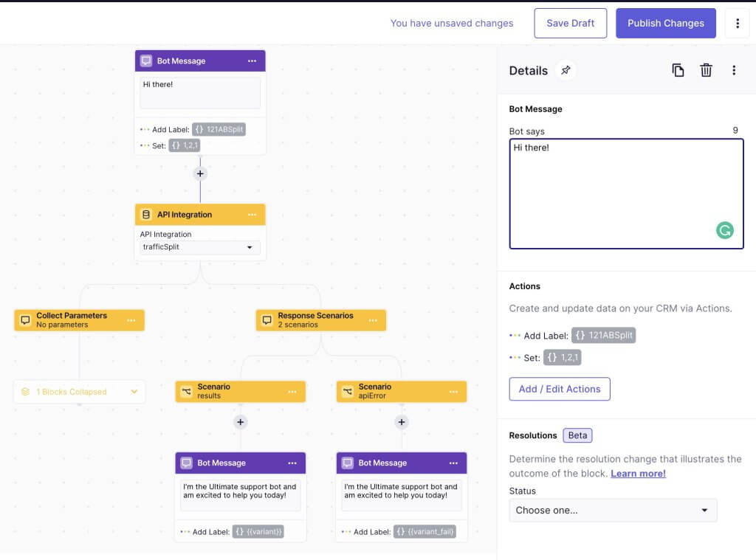Open the Status "Choose one..." dropdown
This screenshot has width=756, height=560.
coord(613,511)
